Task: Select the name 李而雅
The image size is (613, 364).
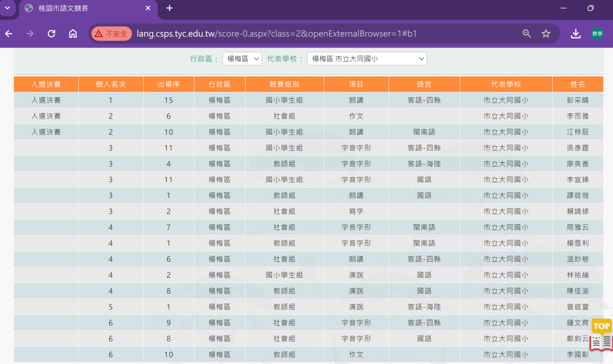Action: click(578, 116)
